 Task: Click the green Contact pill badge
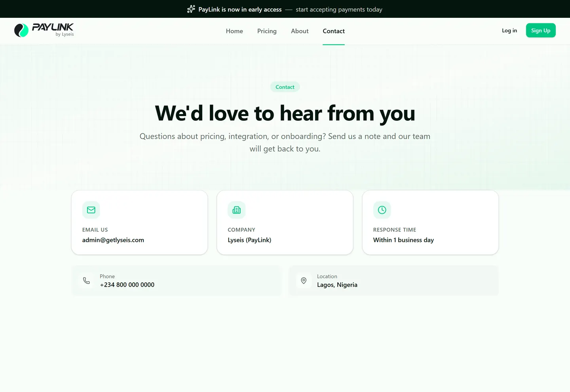[285, 87]
